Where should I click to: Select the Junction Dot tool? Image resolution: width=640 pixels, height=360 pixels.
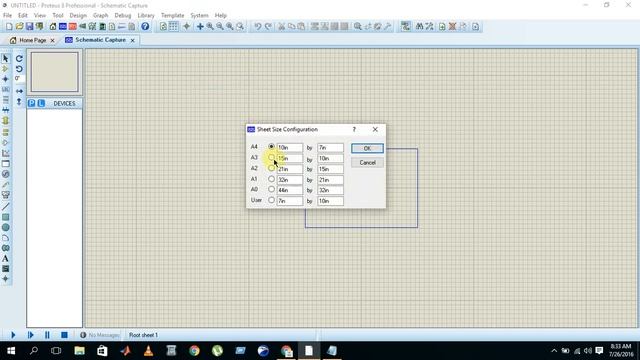(x=5, y=79)
